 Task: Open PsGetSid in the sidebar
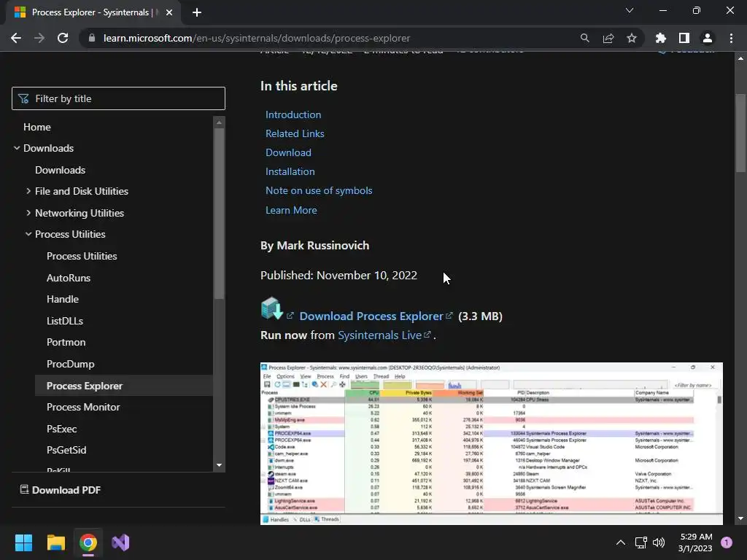coord(66,450)
